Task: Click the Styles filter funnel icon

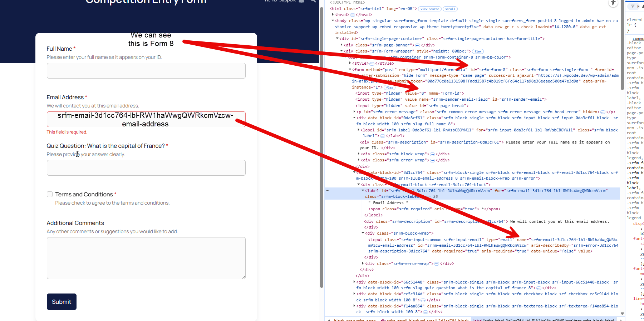Action: click(633, 6)
